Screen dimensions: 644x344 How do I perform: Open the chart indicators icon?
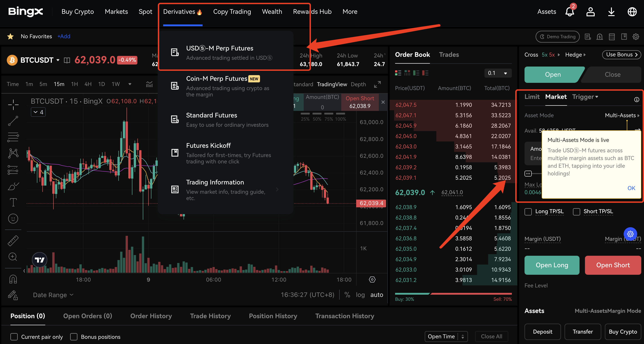(x=149, y=84)
